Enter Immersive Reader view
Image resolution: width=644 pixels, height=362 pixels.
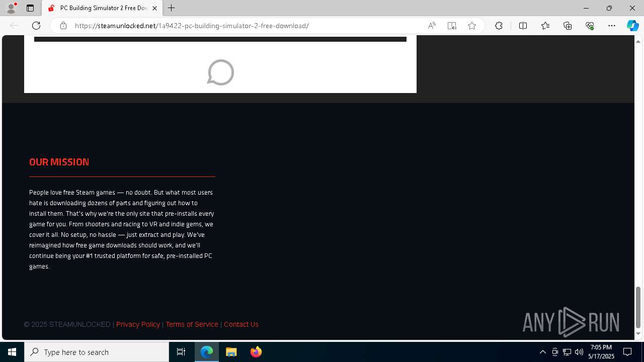(452, 26)
